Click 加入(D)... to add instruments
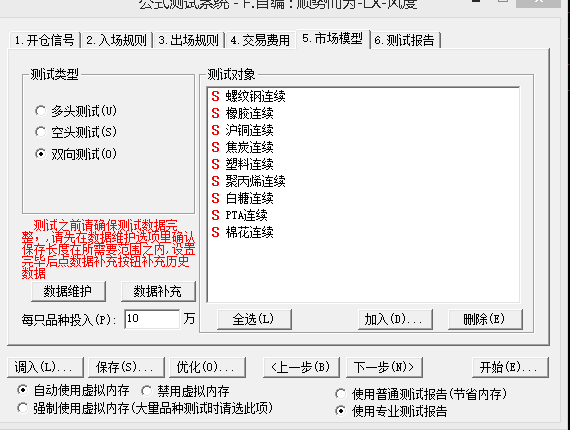570x430 pixels. [x=395, y=320]
